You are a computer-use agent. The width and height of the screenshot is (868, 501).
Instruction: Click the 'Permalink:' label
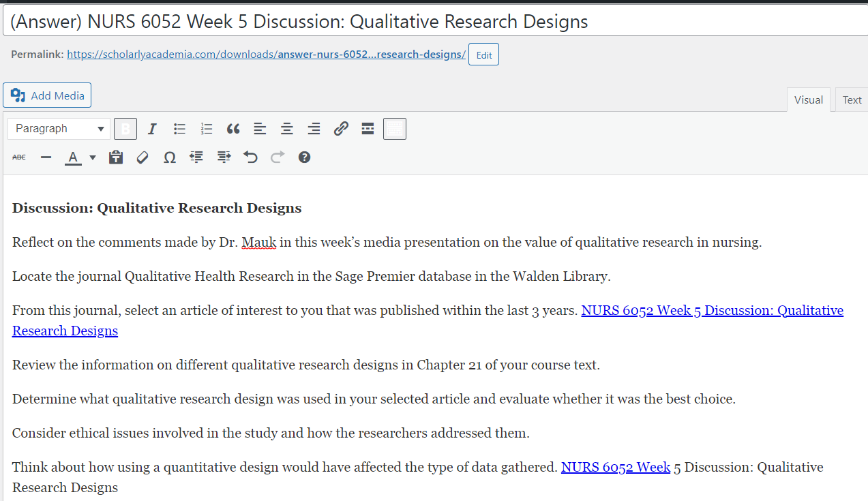tap(38, 55)
